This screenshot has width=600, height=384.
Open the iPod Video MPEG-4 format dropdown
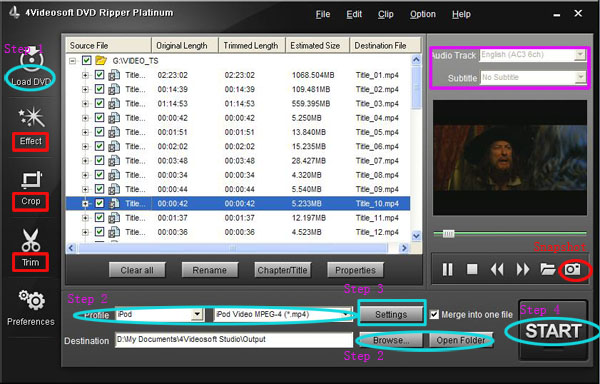(347, 314)
